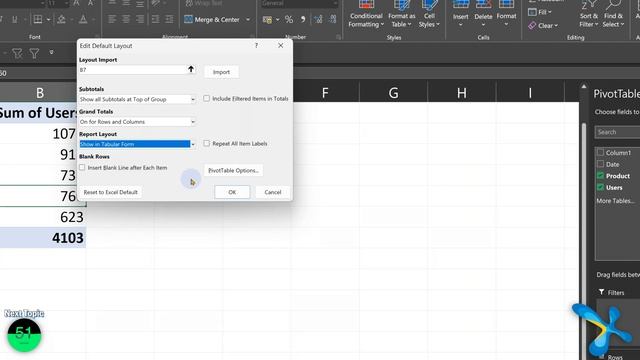Toggle Include Filtered Items in Totals
The width and height of the screenshot is (640, 360).
pyautogui.click(x=207, y=98)
